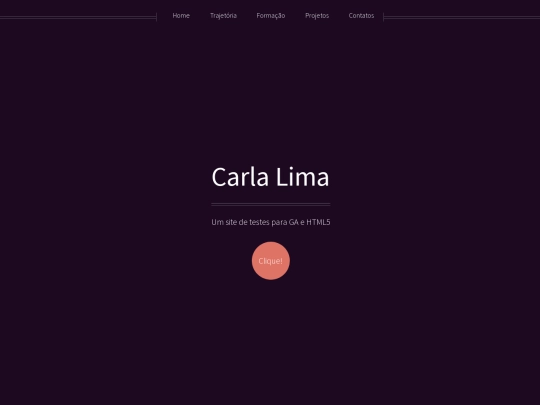
Task: Click the GA abbreviation in the tagline
Action: click(294, 222)
